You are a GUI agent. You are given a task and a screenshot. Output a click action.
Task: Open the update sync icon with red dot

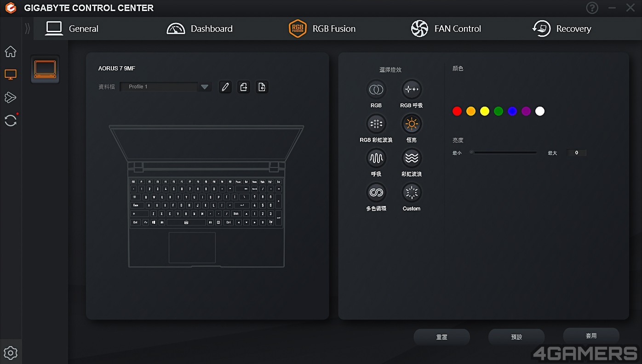point(11,120)
